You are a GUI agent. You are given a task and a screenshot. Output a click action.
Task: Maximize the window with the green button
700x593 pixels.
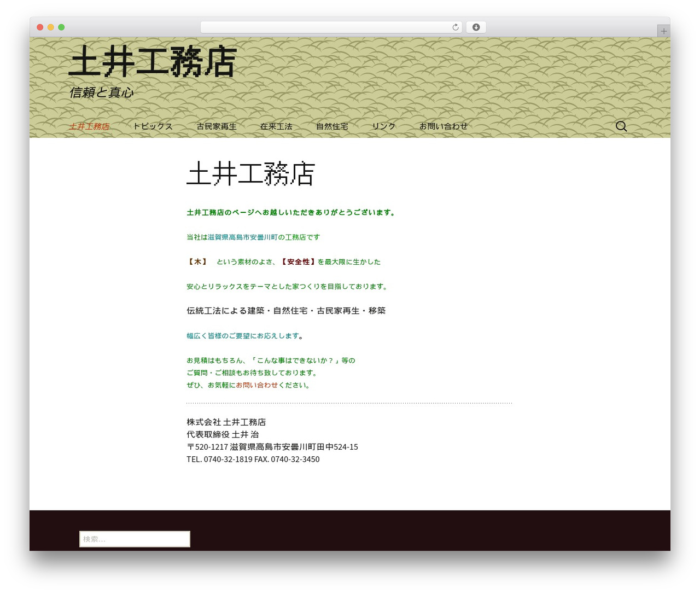(x=61, y=27)
